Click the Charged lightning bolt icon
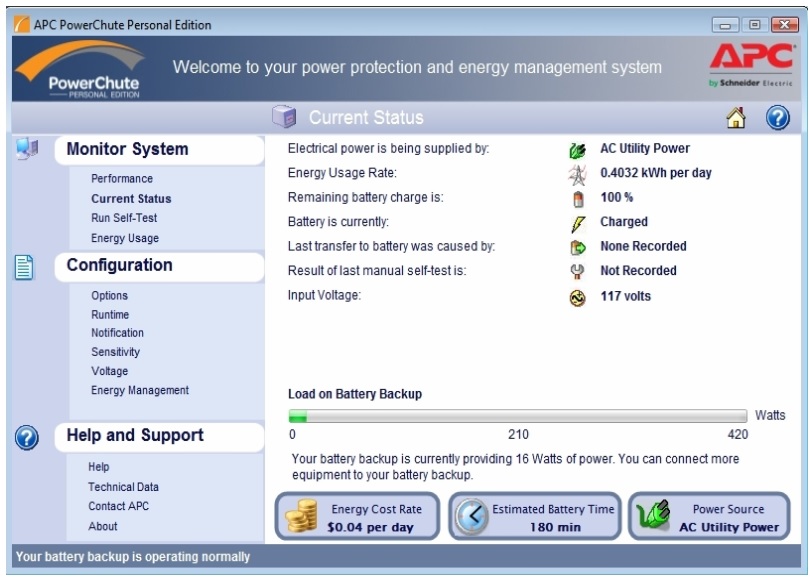The image size is (810, 578). point(578,224)
